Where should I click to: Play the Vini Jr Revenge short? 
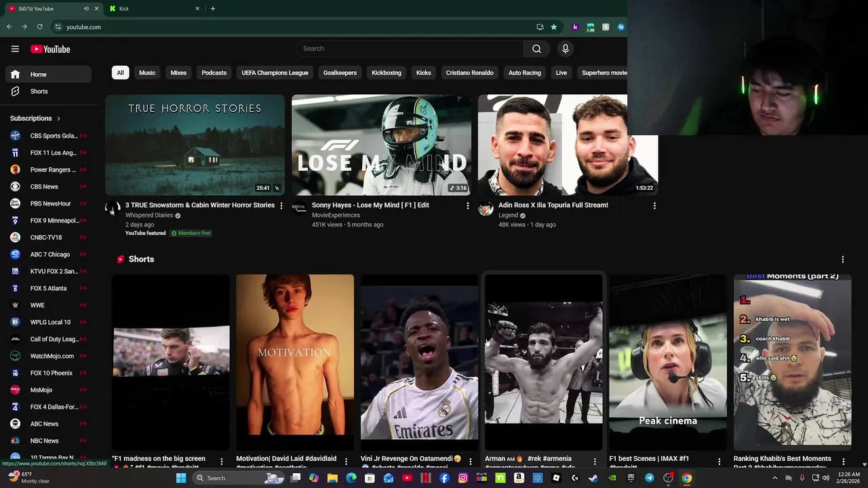[419, 362]
